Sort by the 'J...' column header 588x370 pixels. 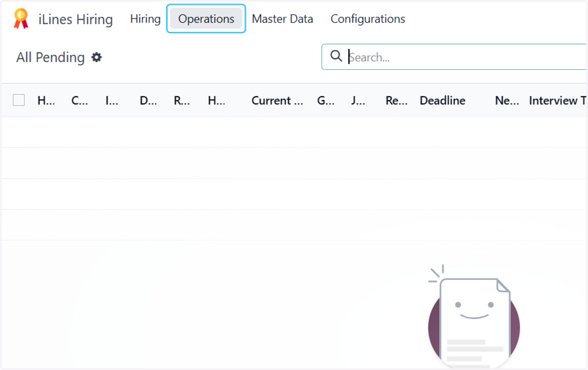point(358,100)
